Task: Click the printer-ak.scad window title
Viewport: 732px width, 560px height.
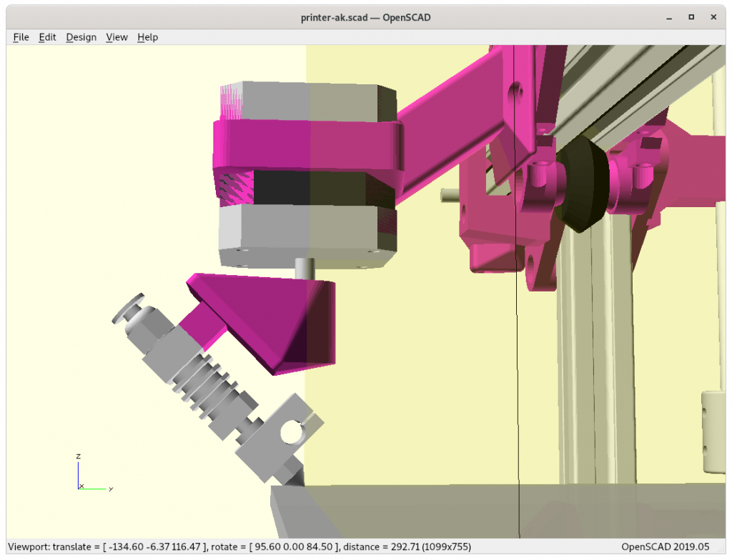Action: [x=365, y=18]
